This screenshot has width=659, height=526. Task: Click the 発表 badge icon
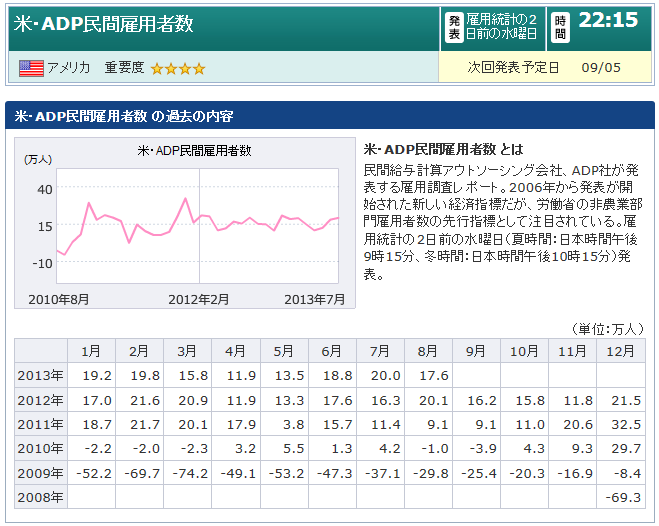454,27
